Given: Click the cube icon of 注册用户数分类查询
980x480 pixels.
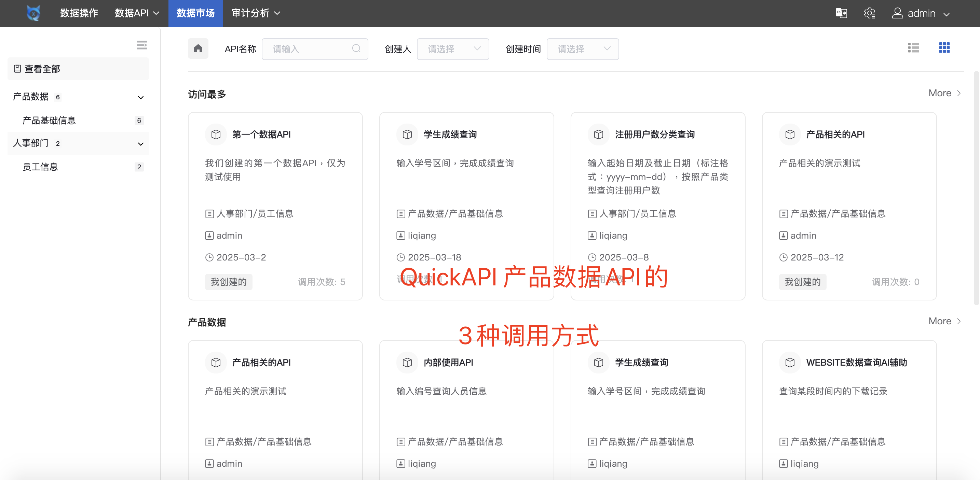Looking at the screenshot, I should 598,135.
